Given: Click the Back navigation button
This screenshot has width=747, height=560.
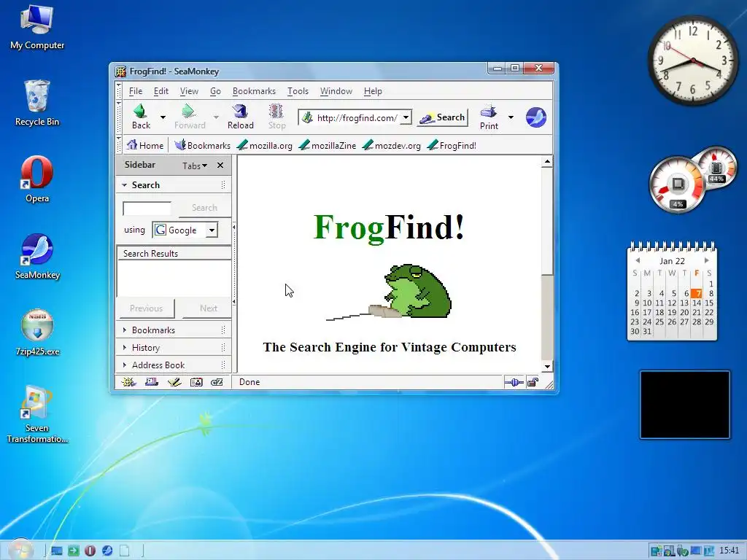Looking at the screenshot, I should (141, 117).
